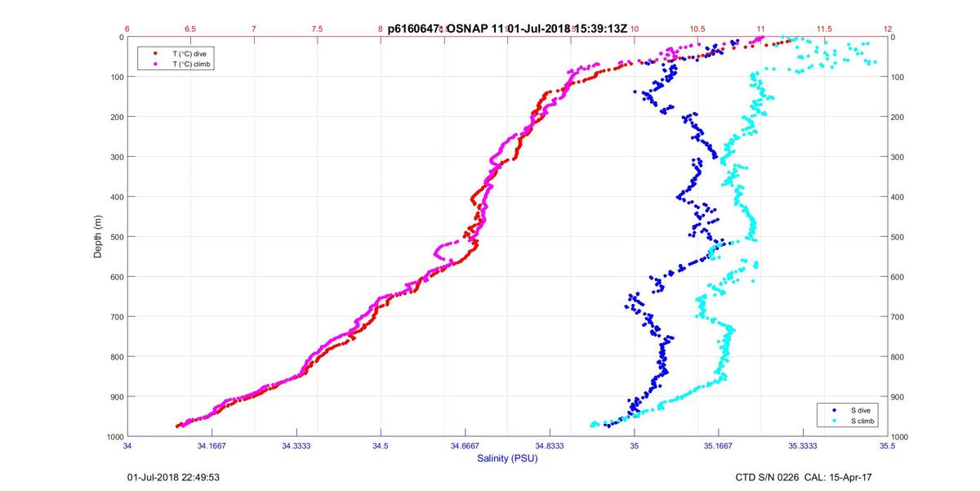980x491 pixels.
Task: Click the blue marker beside S dive legend
Action: tap(833, 410)
